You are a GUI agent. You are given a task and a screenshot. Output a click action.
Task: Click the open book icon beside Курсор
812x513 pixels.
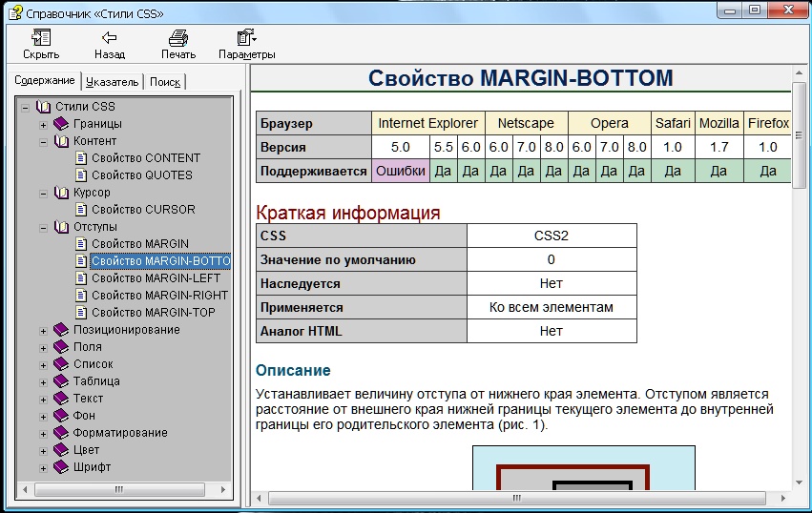point(61,193)
